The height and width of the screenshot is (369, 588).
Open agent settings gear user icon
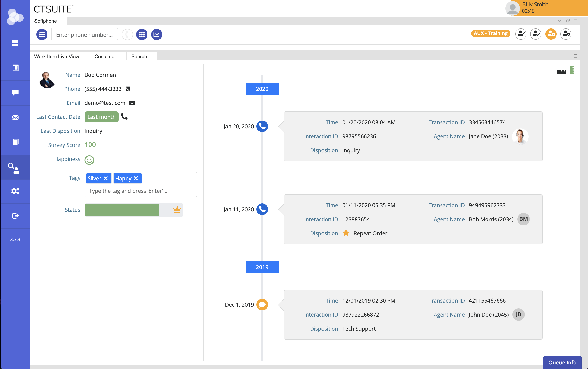tap(566, 34)
